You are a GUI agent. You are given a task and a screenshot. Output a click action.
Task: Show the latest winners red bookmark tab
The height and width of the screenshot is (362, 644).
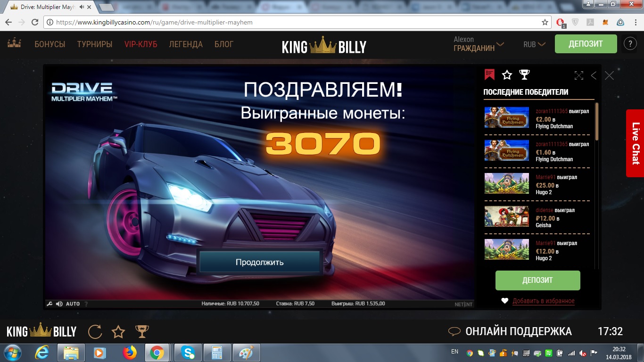[490, 74]
